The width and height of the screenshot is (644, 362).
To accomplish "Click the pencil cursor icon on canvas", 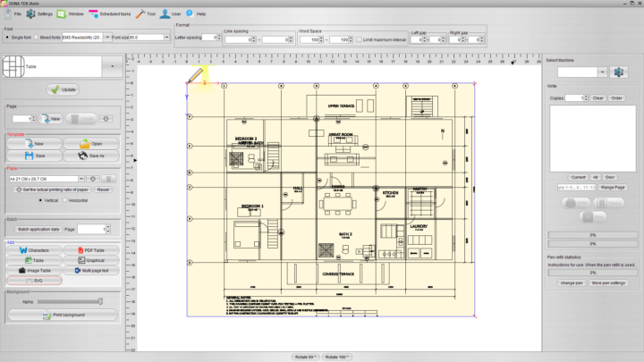I will click(196, 75).
